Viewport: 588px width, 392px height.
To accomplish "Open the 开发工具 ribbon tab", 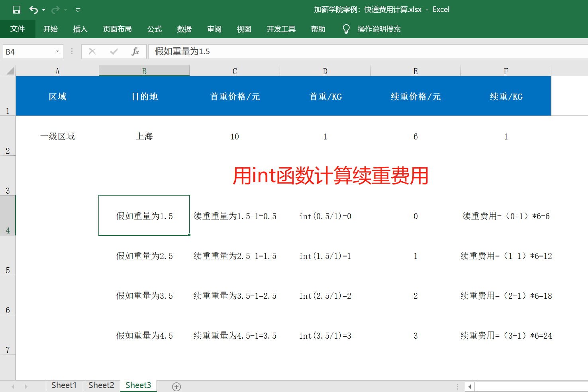I will [x=281, y=29].
